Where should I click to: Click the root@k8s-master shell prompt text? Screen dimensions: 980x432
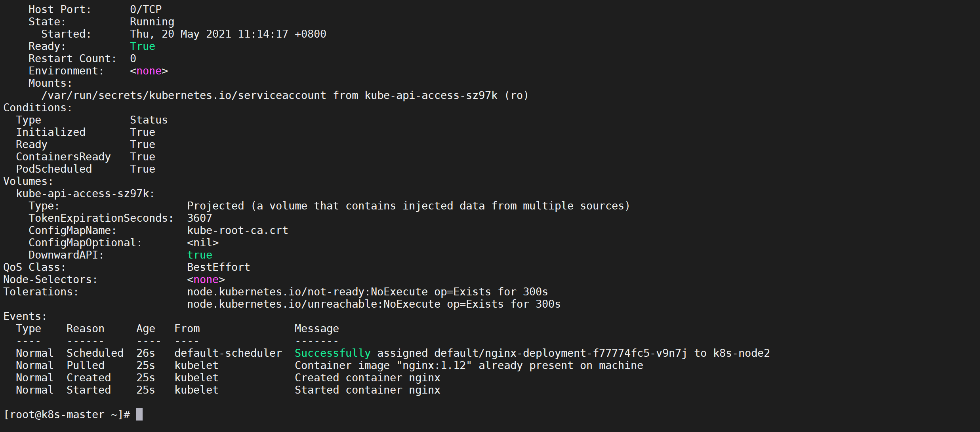coord(67,415)
